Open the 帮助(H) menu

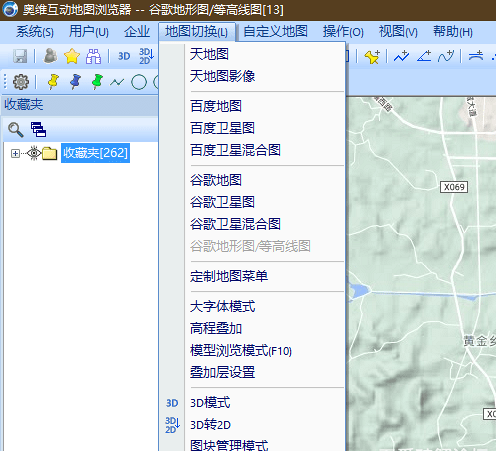pyautogui.click(x=453, y=32)
